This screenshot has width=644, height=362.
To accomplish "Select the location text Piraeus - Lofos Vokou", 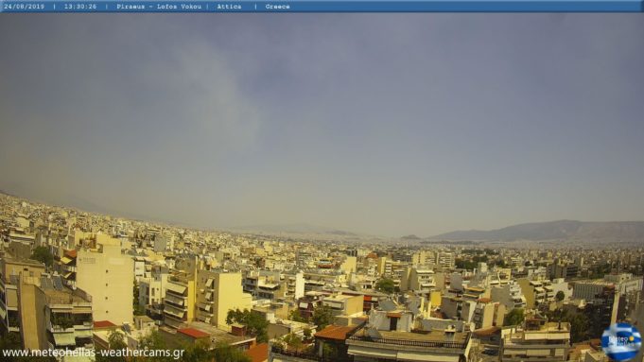I will tap(159, 7).
